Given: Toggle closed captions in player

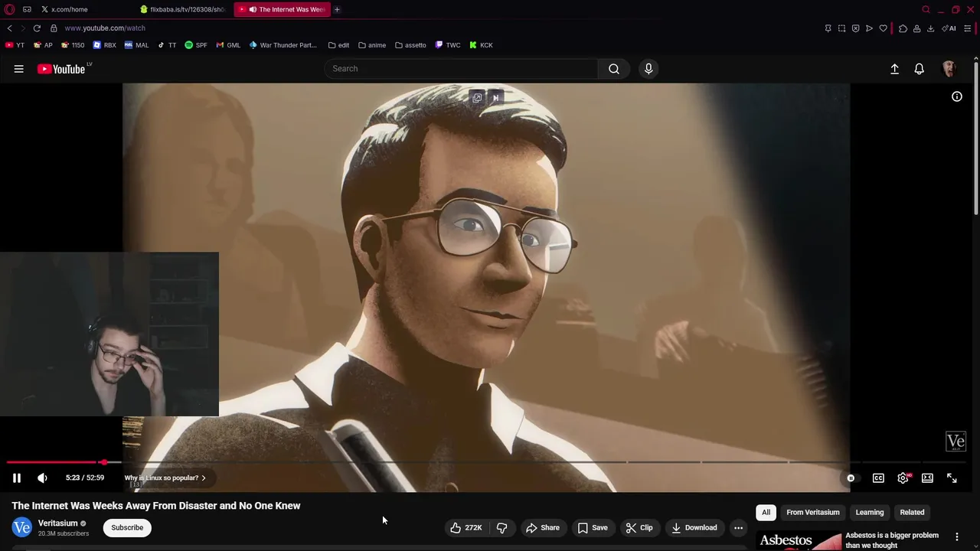Looking at the screenshot, I should [878, 478].
